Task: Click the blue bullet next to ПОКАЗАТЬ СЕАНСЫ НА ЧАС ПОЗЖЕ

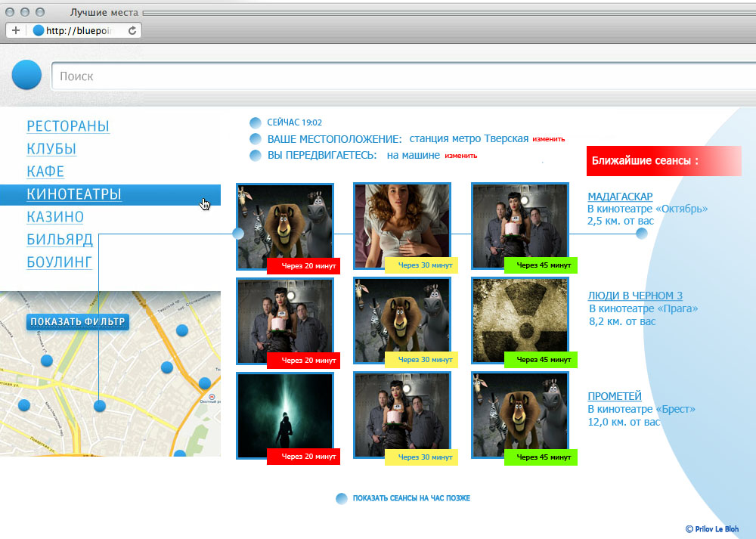Action: click(342, 499)
